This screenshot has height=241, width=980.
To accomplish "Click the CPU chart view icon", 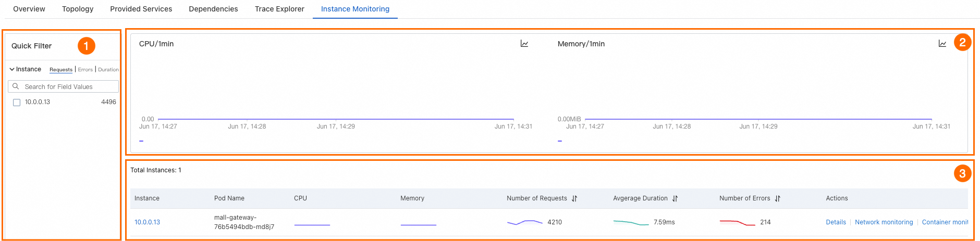I will (x=524, y=44).
